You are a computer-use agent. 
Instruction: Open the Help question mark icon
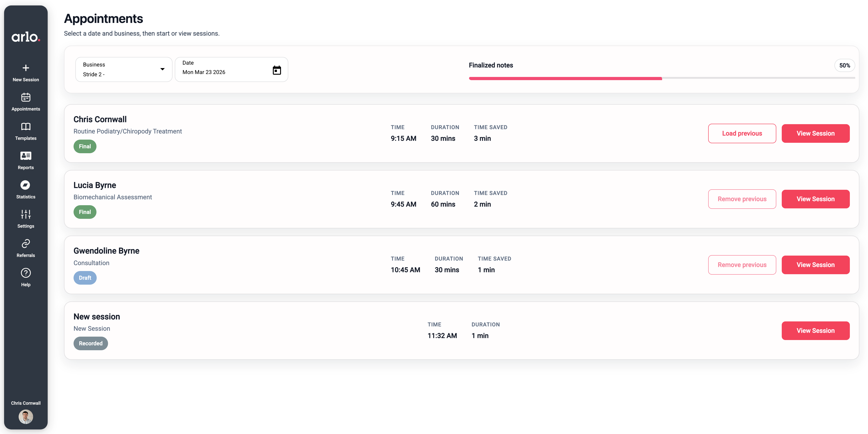click(x=26, y=273)
